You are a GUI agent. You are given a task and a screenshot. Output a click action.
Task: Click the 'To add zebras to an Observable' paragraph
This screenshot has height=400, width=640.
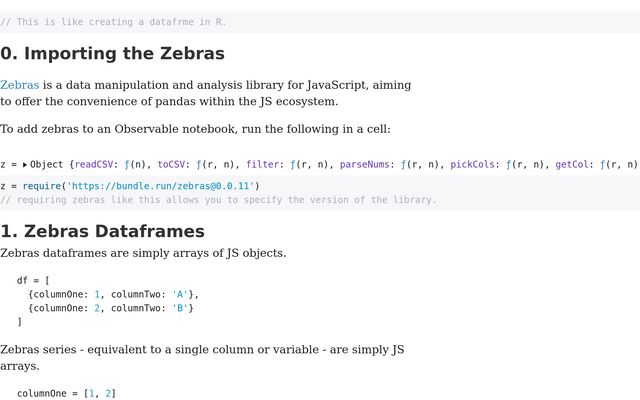[195, 129]
